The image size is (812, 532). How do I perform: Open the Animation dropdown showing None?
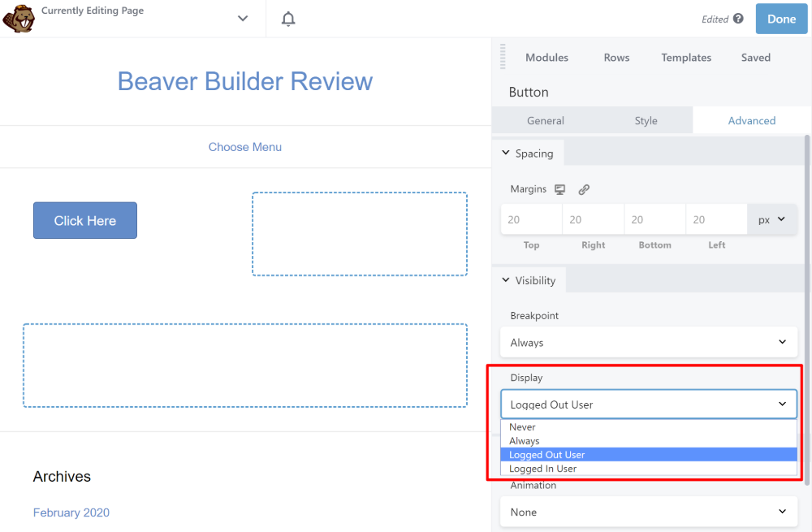(649, 512)
